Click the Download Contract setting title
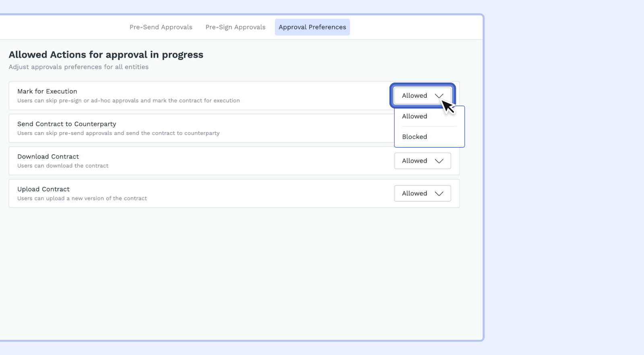 (x=48, y=156)
